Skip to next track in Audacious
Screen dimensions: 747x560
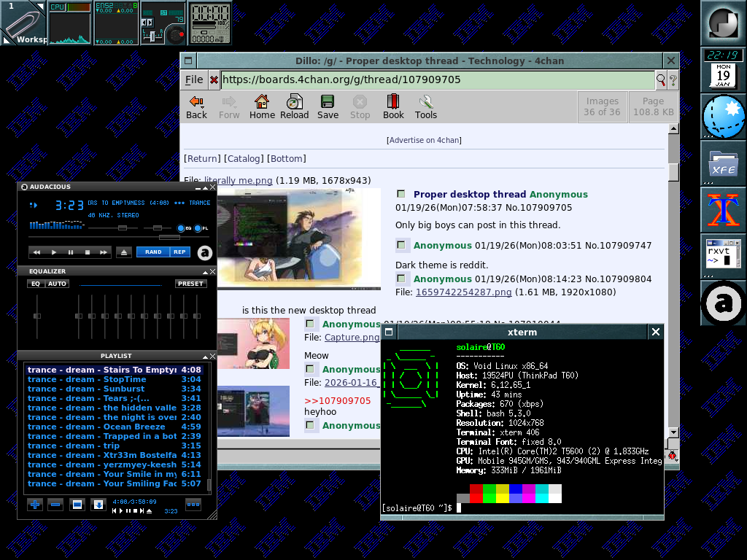point(104,252)
